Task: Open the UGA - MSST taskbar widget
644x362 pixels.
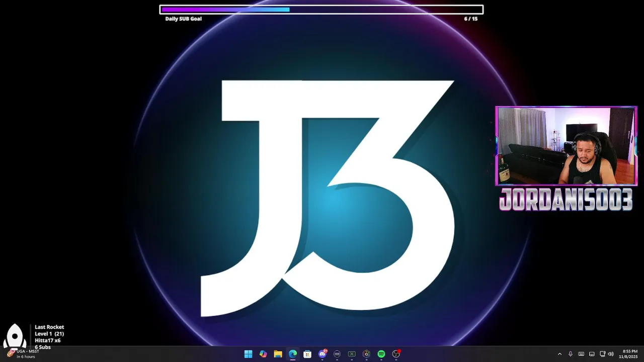Action: [23, 354]
